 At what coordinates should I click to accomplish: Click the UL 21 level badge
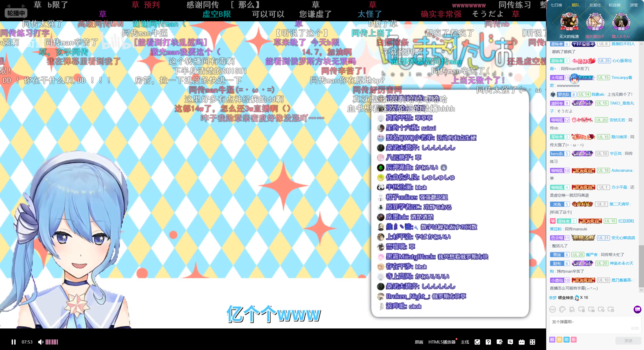[603, 238]
